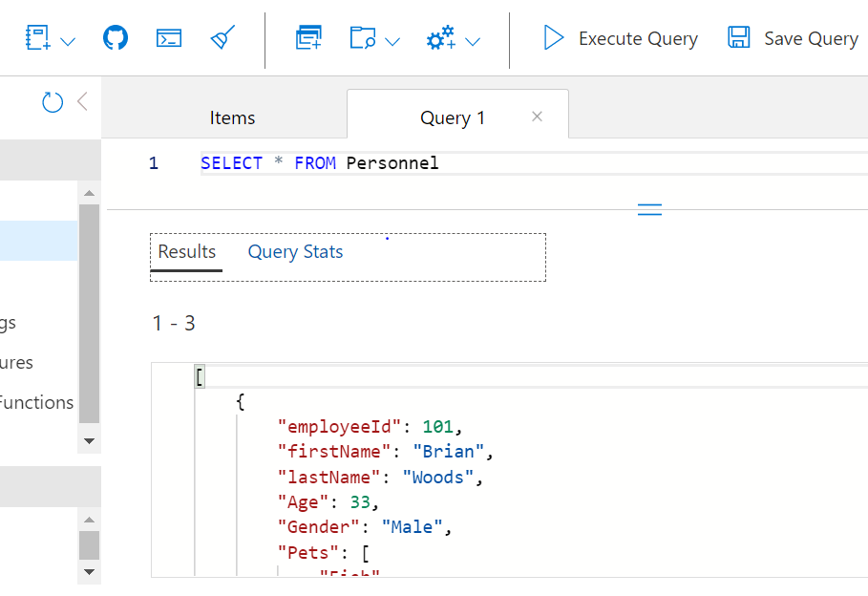This screenshot has height=596, width=868.
Task: Refresh the resource tree
Action: click(x=53, y=101)
